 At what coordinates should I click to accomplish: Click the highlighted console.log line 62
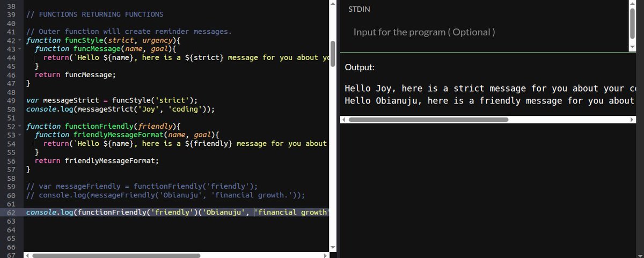177,212
